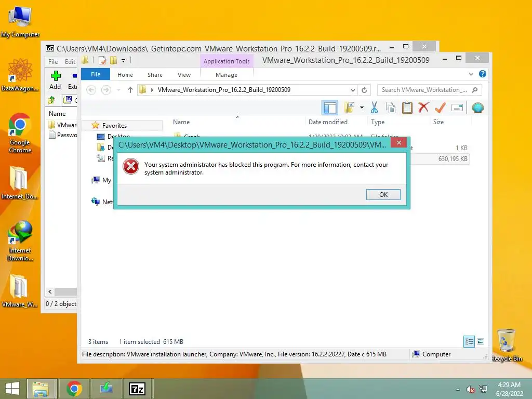532x399 pixels.
Task: Click the orange checkmark Properties icon
Action: (x=440, y=108)
